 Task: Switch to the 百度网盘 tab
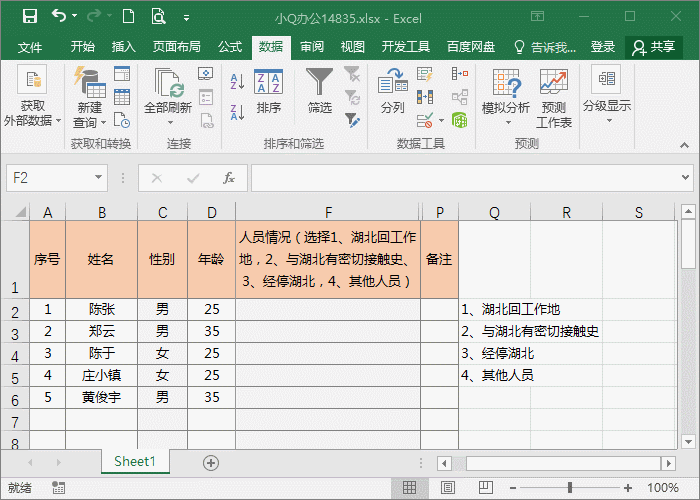click(471, 47)
